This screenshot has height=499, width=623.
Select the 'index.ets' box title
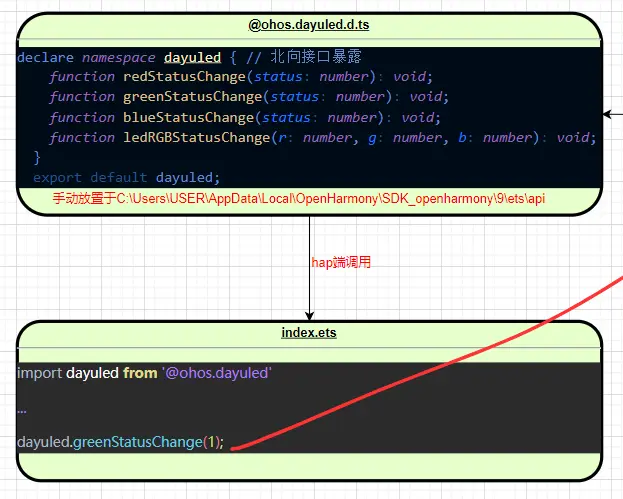click(x=309, y=333)
